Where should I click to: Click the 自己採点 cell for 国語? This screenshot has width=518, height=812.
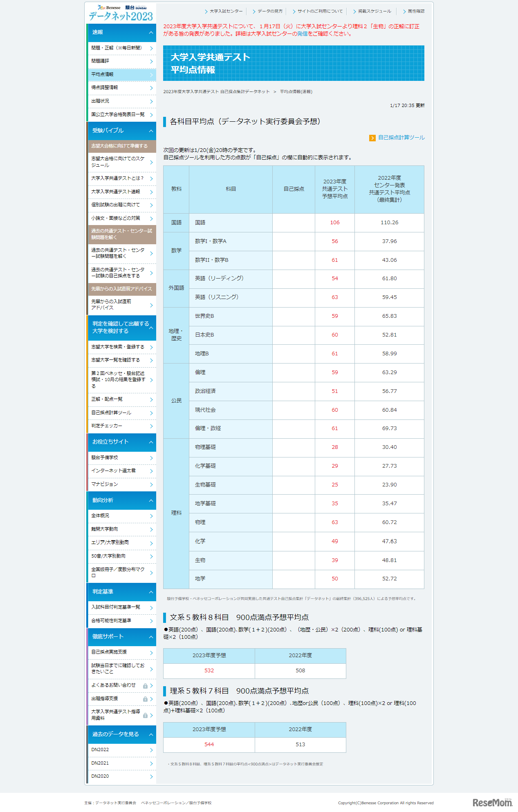(294, 223)
